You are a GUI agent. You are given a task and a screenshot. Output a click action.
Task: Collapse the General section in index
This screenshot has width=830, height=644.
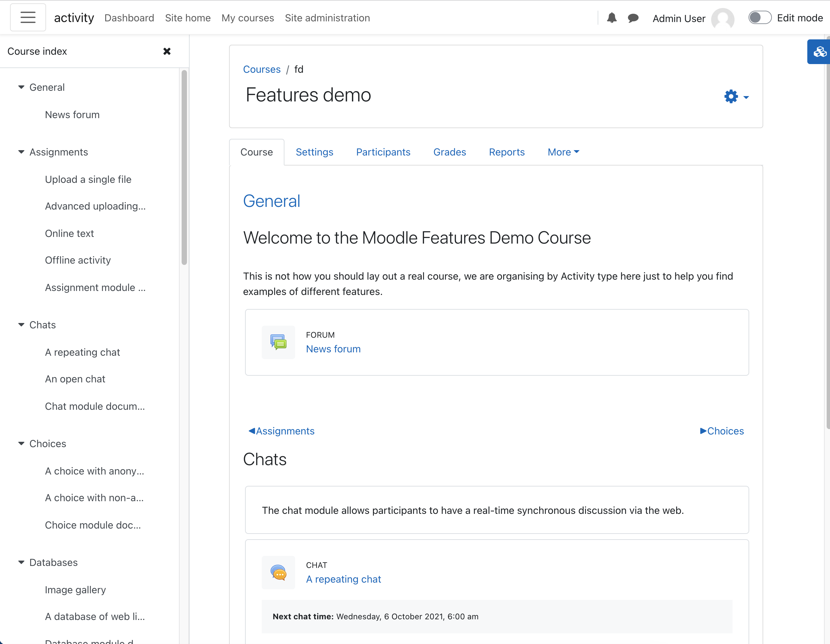coord(21,87)
